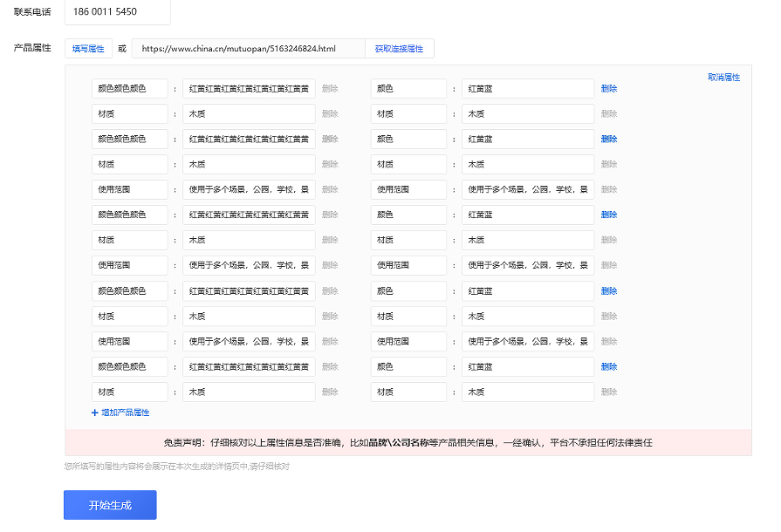The image size is (781, 532).
Task: Click the 联系电话 phone number field
Action: coord(117,12)
